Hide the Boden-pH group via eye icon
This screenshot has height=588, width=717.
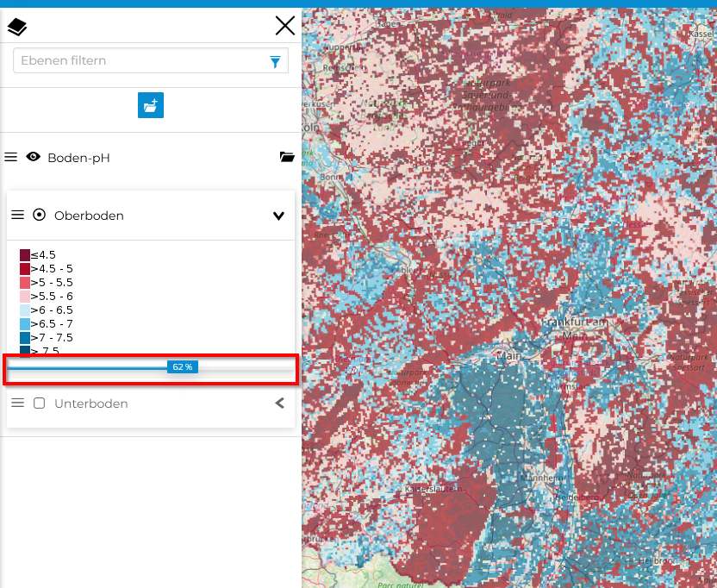coord(34,157)
